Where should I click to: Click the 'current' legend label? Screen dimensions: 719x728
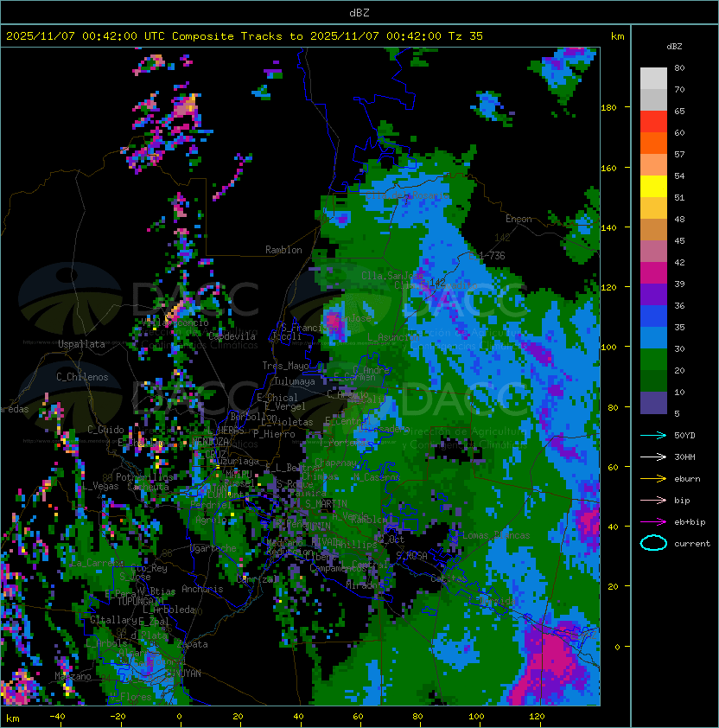coord(692,543)
